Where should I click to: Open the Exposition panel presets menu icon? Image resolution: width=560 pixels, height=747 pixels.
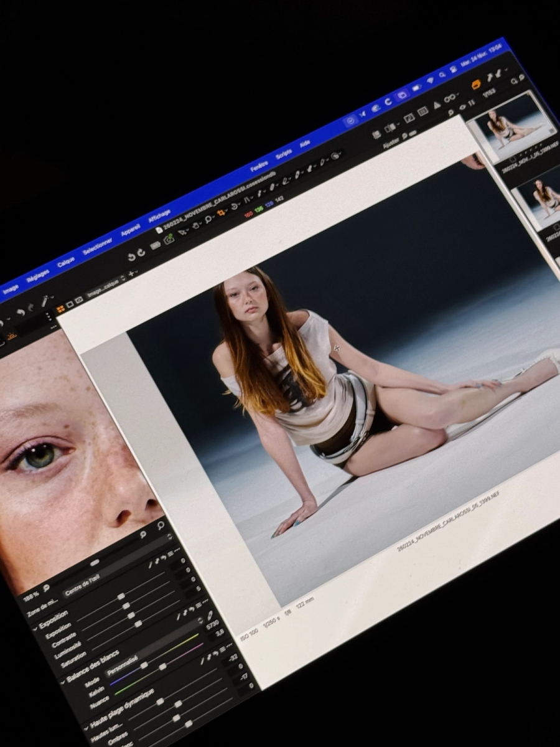click(x=169, y=555)
